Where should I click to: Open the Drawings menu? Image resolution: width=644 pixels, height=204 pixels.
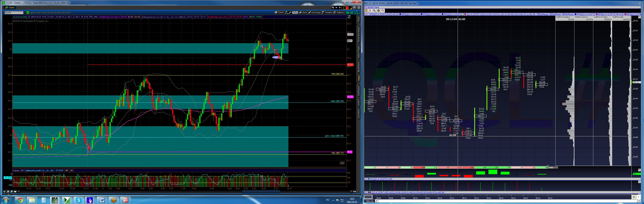click(x=314, y=12)
